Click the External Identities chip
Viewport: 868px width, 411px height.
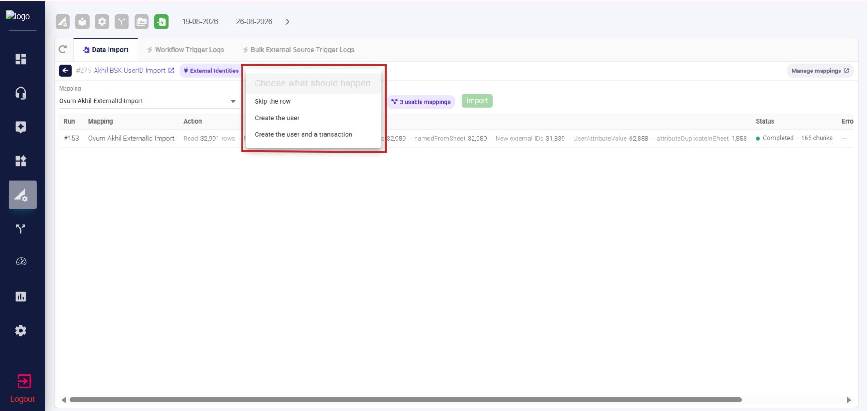211,71
